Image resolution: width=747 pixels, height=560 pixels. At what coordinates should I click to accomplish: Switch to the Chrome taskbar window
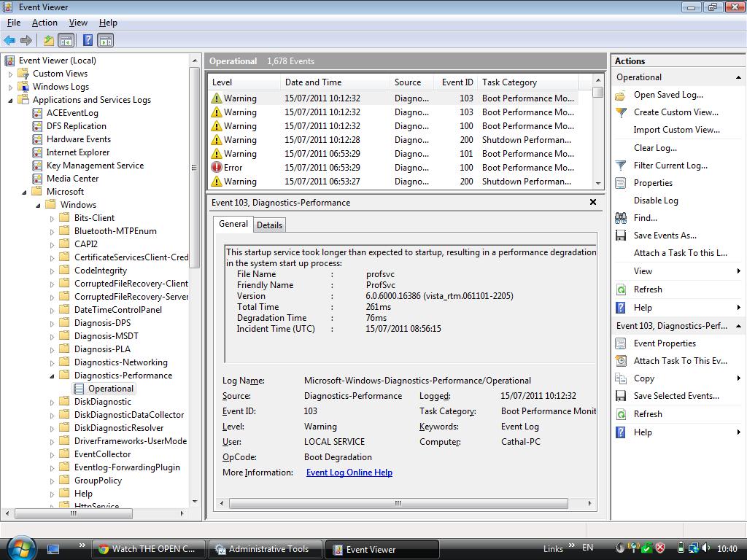click(148, 549)
